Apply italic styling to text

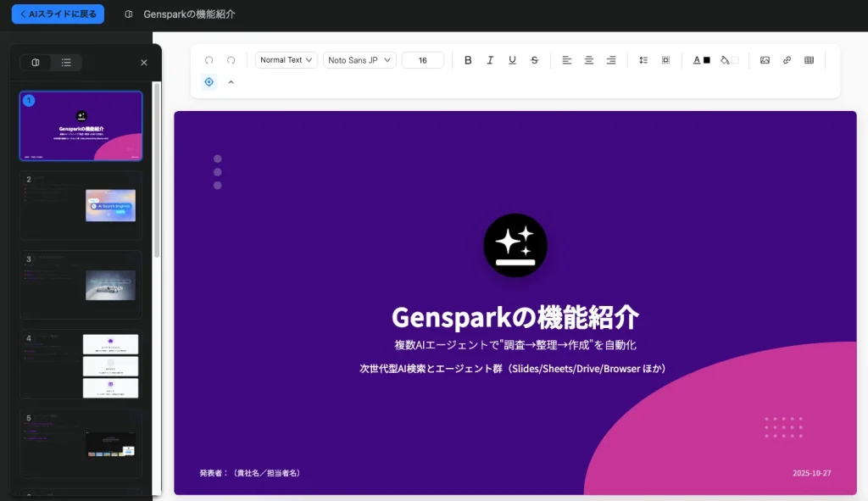tap(490, 59)
